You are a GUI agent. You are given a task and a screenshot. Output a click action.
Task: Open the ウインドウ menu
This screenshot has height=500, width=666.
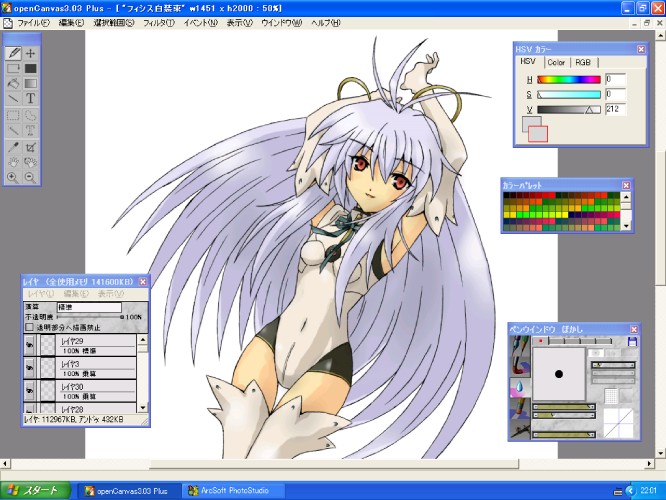tap(281, 23)
